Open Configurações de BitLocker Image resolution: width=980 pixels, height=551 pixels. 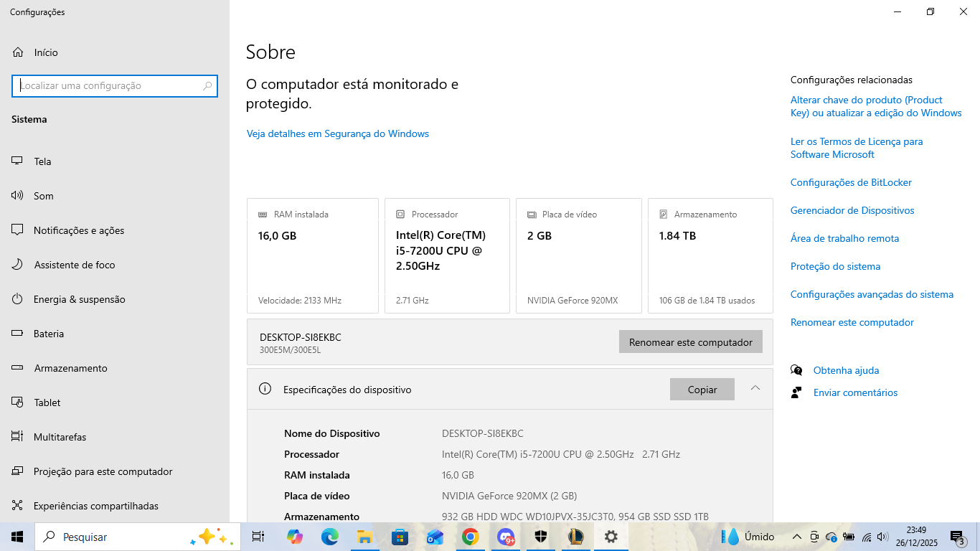coord(851,182)
